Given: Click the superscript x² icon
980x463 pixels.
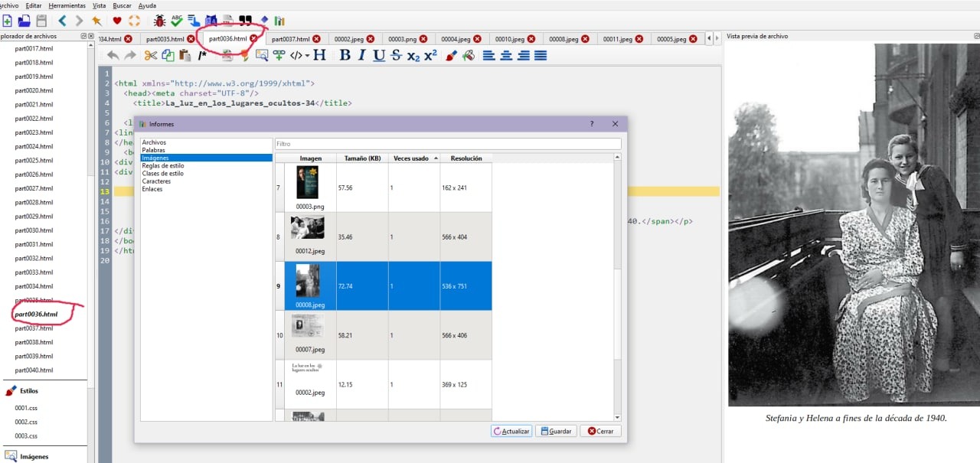Looking at the screenshot, I should [x=430, y=55].
